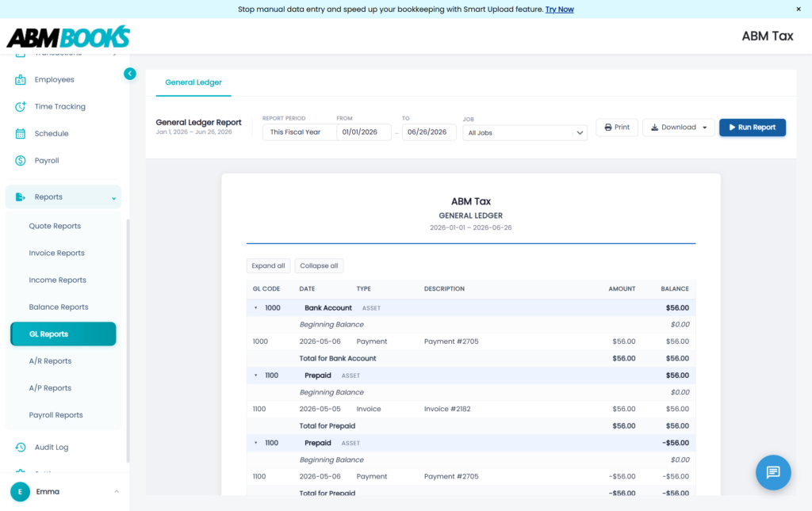
Task: Click the ABM Books logo
Action: coord(68,36)
